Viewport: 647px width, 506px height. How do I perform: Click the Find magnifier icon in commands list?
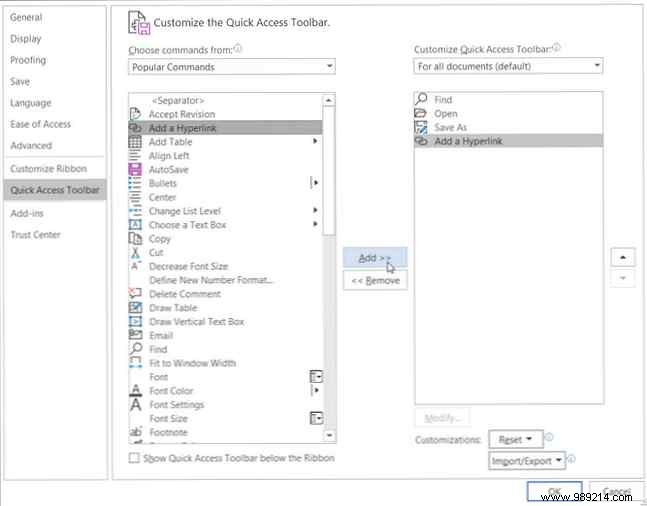click(x=136, y=349)
